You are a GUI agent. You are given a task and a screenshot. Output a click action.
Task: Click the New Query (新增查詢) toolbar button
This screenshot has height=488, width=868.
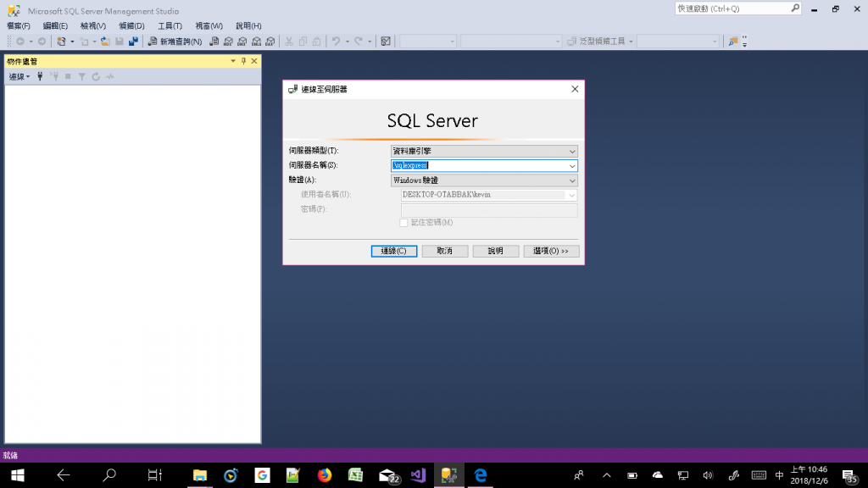175,42
